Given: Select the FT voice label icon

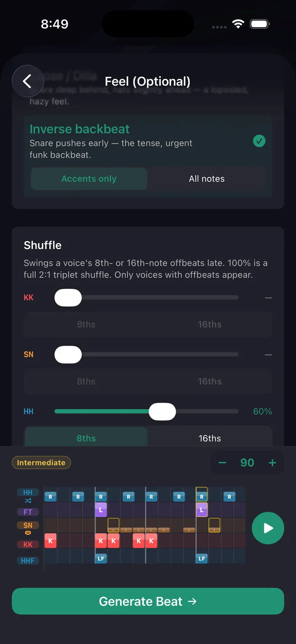Looking at the screenshot, I should [28, 512].
